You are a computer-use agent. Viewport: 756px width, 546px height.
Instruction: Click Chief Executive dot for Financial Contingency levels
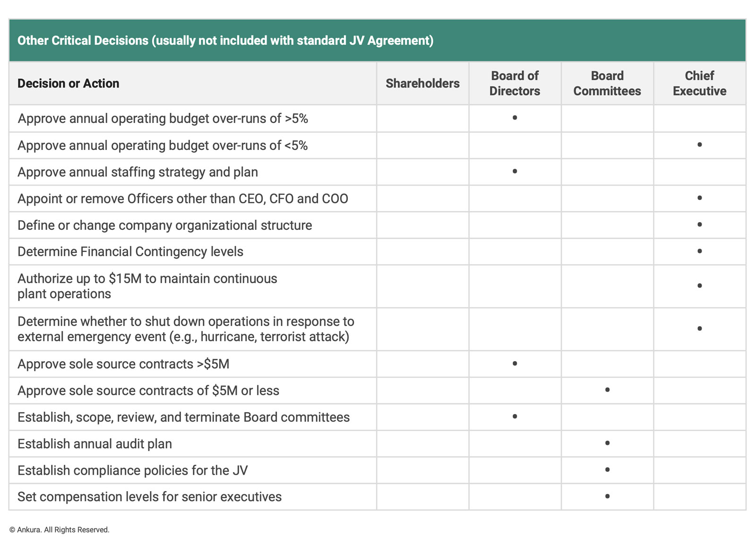[699, 251]
